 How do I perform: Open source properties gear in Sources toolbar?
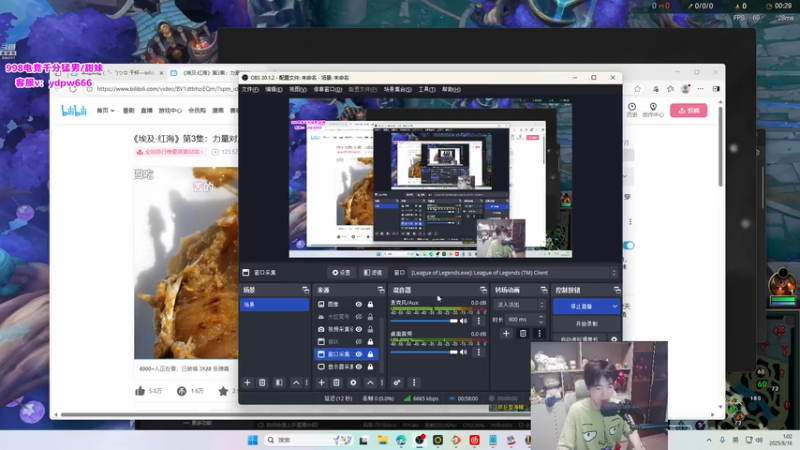pyautogui.click(x=353, y=383)
